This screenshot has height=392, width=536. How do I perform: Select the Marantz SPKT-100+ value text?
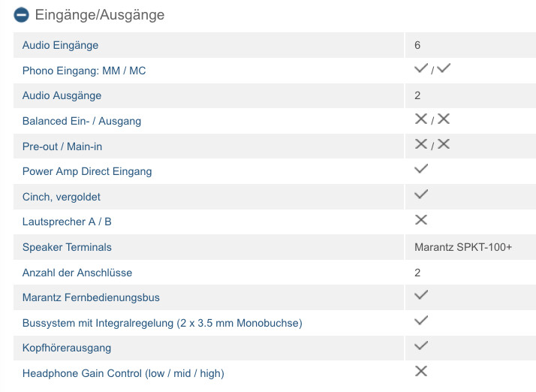coord(463,247)
